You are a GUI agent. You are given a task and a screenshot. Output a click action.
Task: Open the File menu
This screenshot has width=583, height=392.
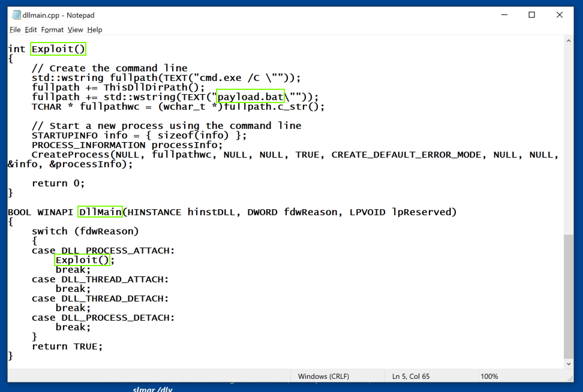[x=15, y=30]
